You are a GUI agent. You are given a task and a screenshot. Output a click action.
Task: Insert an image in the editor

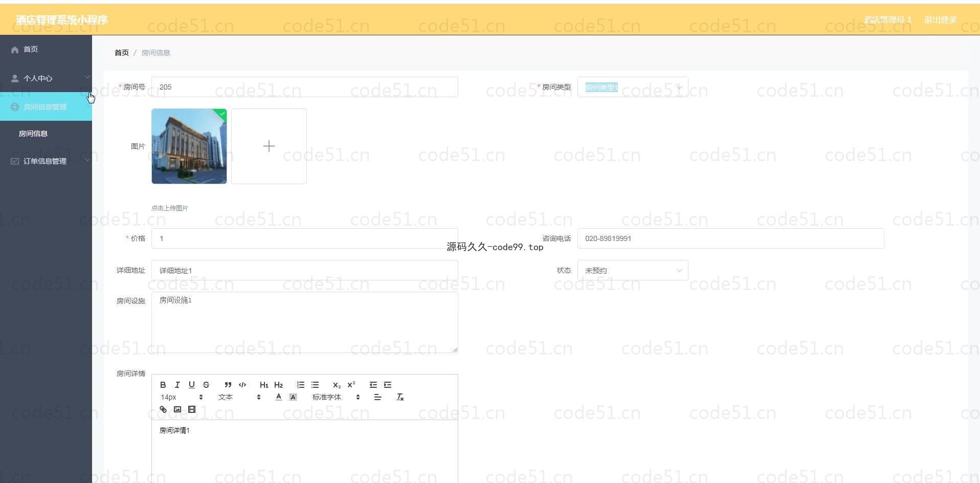click(x=177, y=409)
